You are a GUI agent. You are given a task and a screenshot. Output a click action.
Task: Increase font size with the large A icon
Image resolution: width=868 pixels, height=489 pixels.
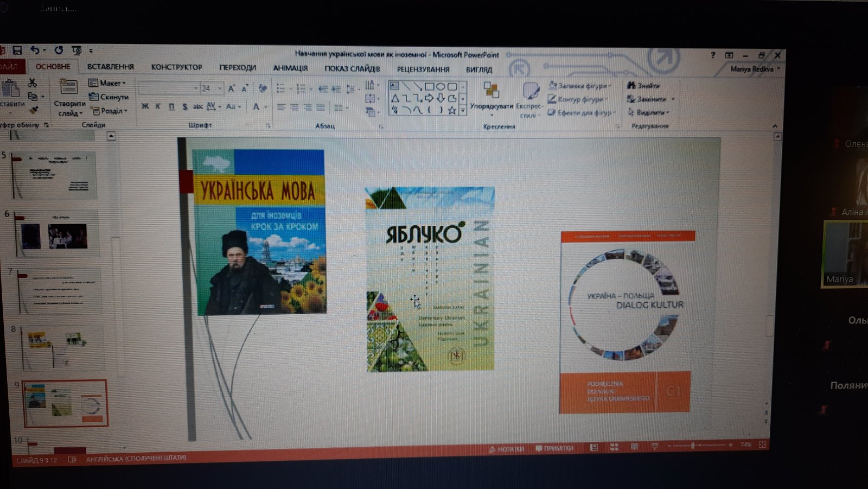coord(232,88)
